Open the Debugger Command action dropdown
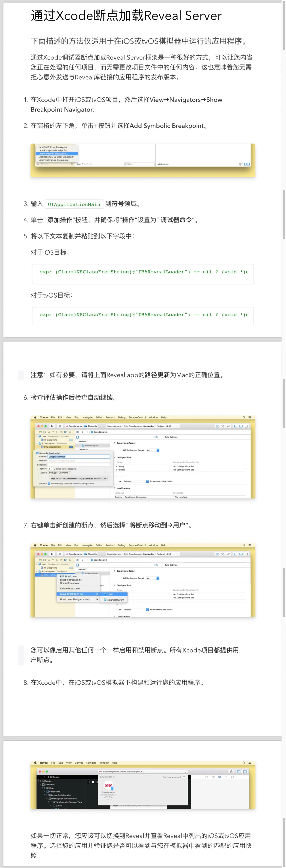286x868 pixels. (x=60, y=473)
